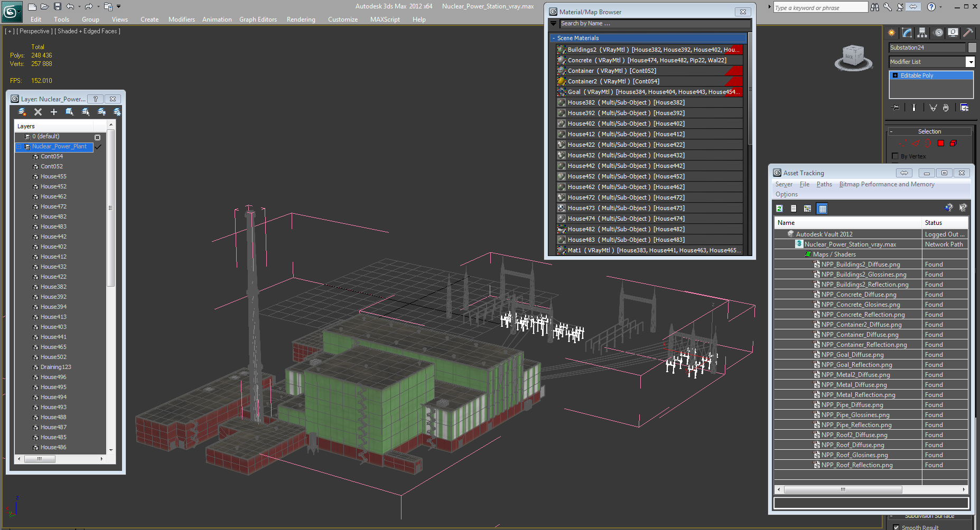Open Material/Map Browser options triangle
This screenshot has height=530, width=980.
click(x=553, y=23)
